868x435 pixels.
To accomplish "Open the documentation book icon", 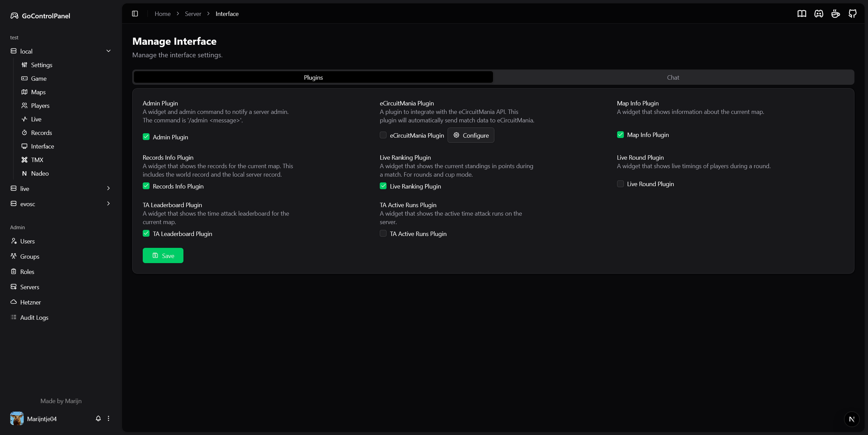I will coord(802,14).
